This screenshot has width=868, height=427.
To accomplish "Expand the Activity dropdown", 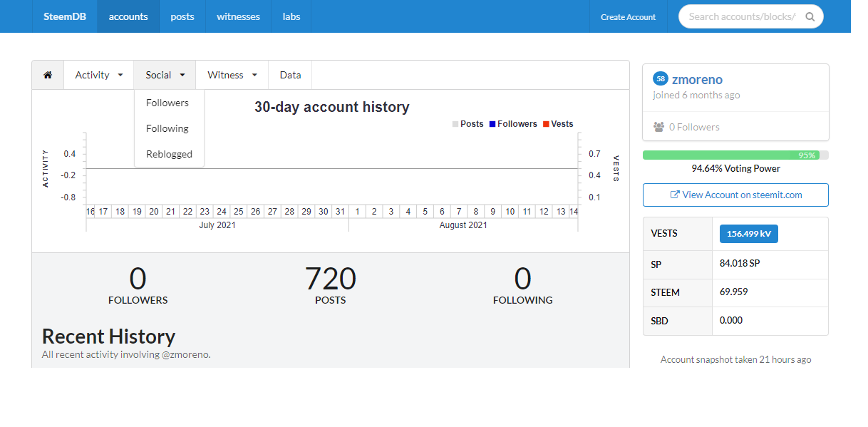I will 99,75.
